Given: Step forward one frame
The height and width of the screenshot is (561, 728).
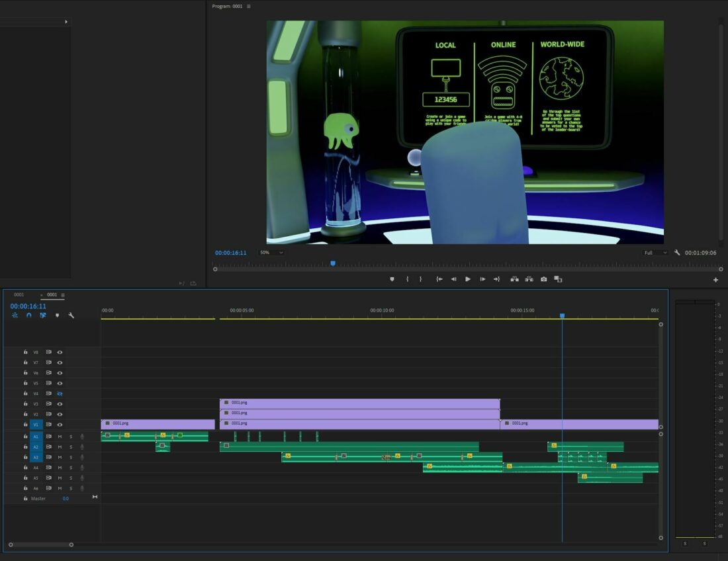Looking at the screenshot, I should click(x=482, y=279).
